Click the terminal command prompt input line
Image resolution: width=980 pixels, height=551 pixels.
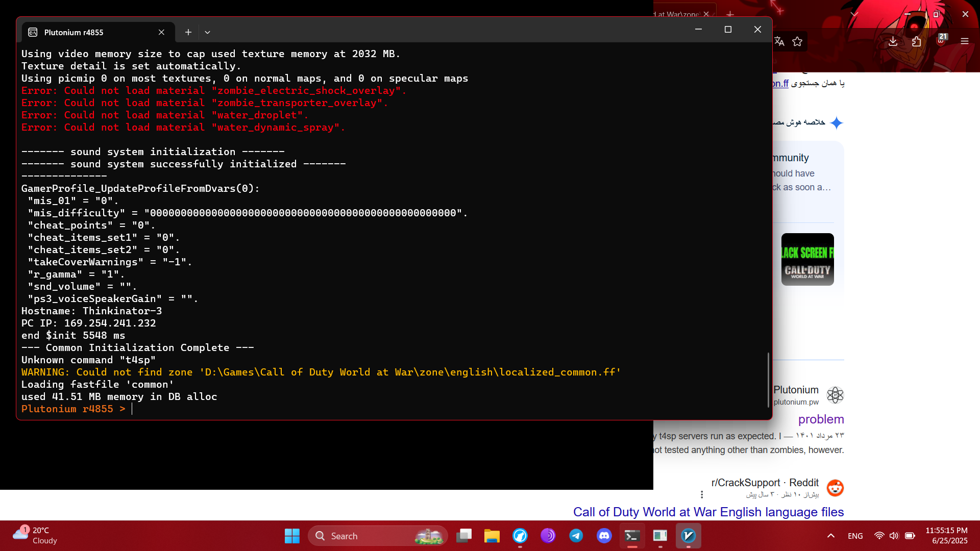[x=393, y=409]
